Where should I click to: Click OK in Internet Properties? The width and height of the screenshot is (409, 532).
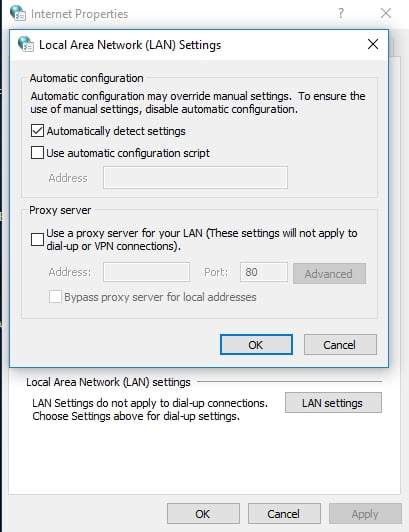click(203, 513)
